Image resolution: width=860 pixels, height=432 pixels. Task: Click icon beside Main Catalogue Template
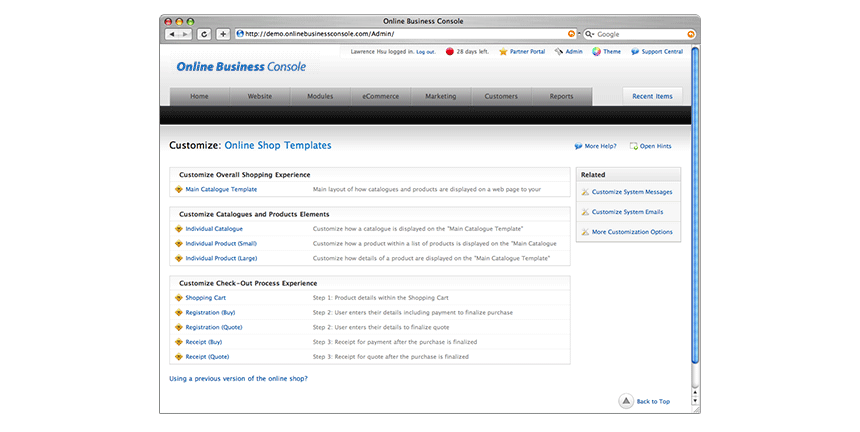pos(178,189)
